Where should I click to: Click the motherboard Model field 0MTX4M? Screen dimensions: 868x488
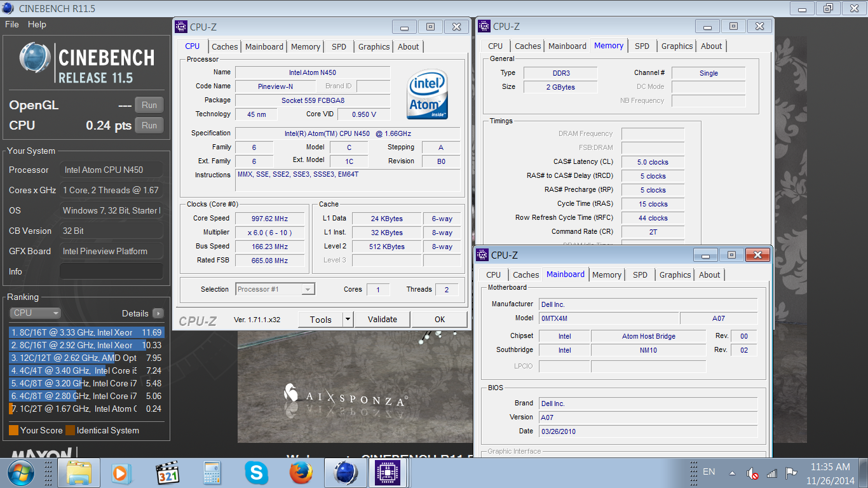[x=609, y=318]
